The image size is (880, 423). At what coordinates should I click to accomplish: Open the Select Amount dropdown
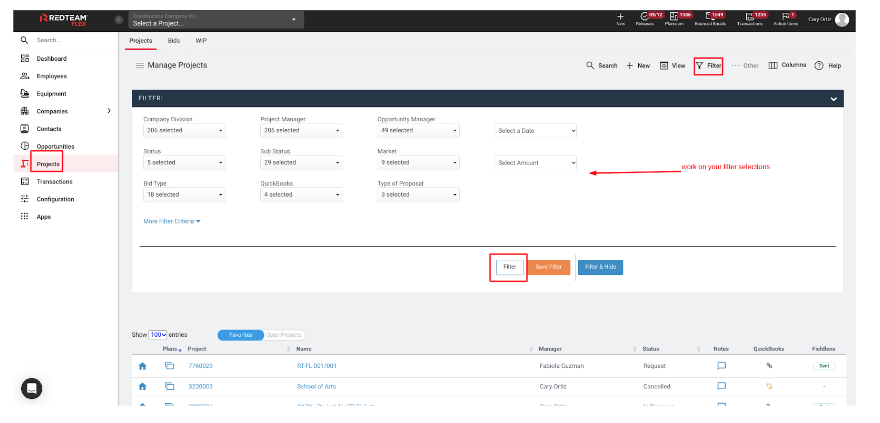[535, 162]
